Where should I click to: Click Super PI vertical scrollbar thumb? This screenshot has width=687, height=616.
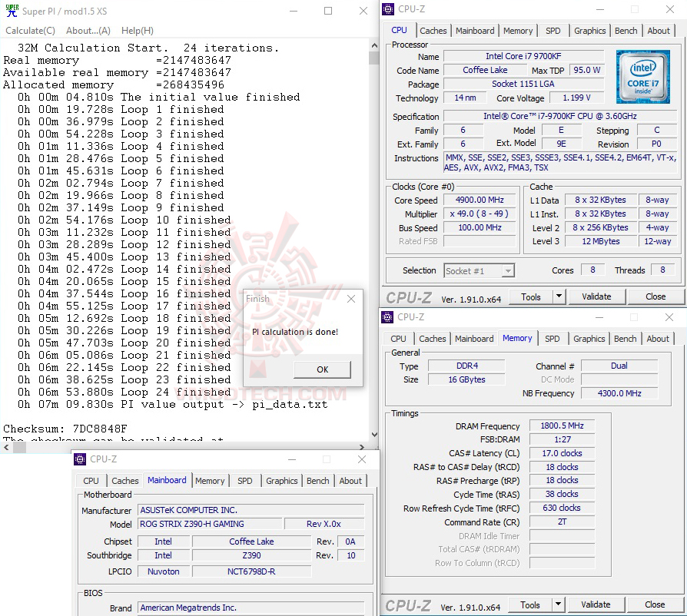[x=374, y=58]
